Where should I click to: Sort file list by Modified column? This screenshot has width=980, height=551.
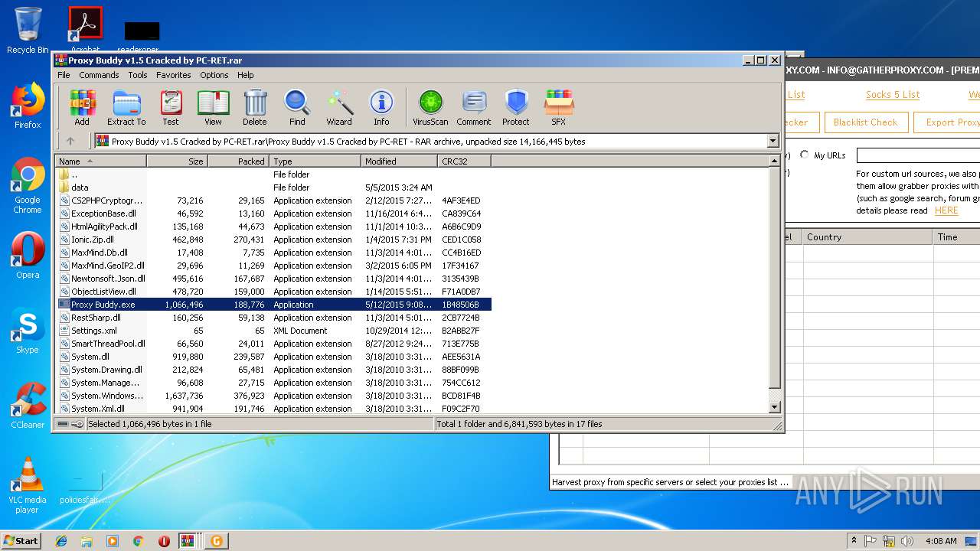(x=399, y=161)
